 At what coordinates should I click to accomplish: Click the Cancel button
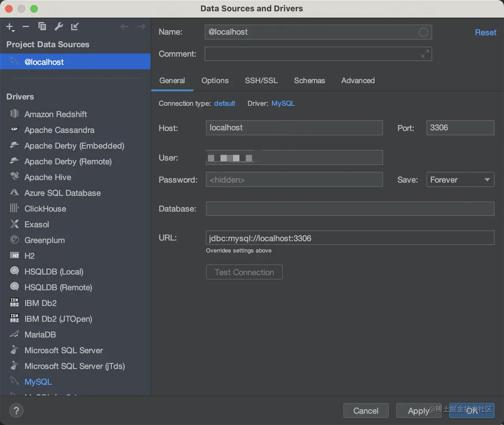(x=366, y=411)
